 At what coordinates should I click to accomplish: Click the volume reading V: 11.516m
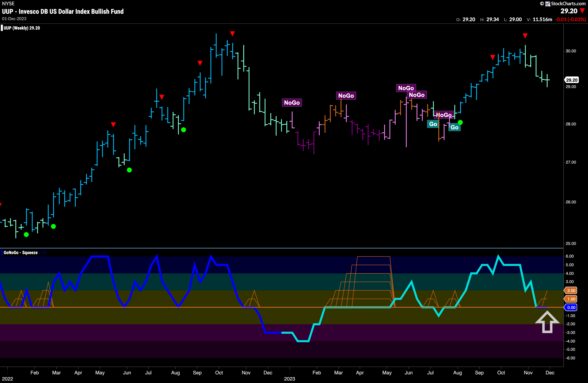(x=539, y=19)
